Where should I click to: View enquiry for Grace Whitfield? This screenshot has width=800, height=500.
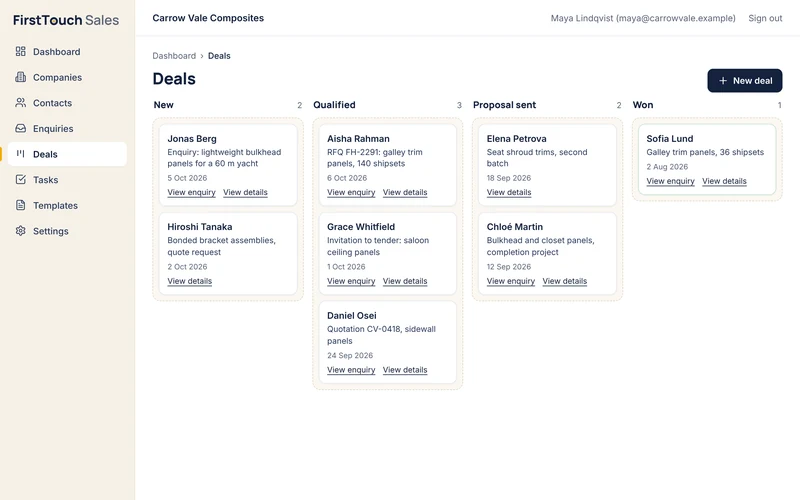[x=351, y=281]
